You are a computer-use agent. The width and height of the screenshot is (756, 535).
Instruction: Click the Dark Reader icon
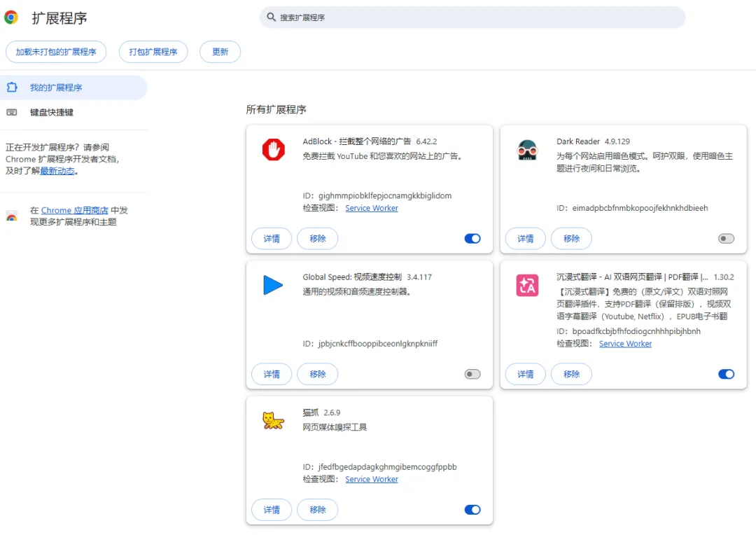[527, 150]
